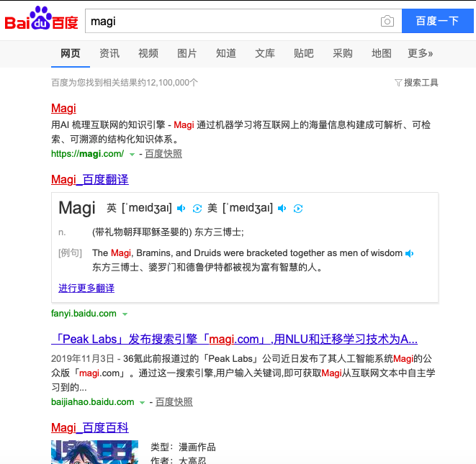
Task: Switch to 知道 tab
Action: point(226,53)
